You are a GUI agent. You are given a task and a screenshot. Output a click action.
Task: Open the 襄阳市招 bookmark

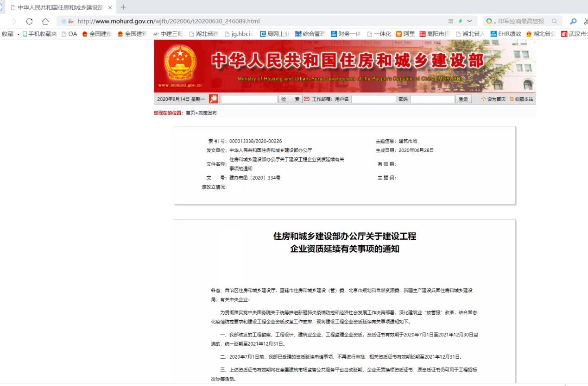tap(435, 34)
